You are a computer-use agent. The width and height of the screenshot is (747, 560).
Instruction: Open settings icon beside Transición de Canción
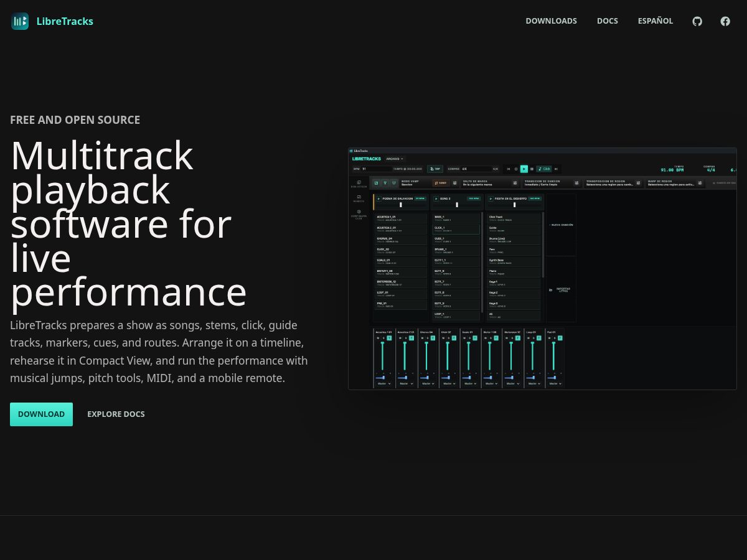[576, 183]
